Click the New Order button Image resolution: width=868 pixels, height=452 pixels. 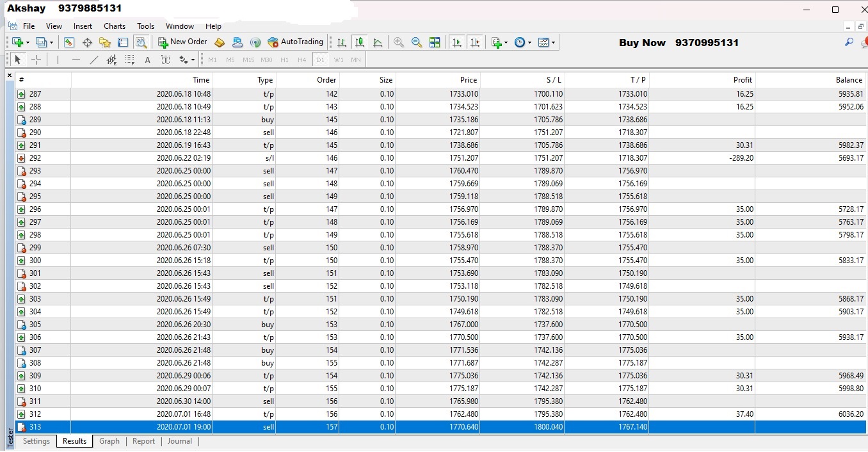tap(182, 42)
